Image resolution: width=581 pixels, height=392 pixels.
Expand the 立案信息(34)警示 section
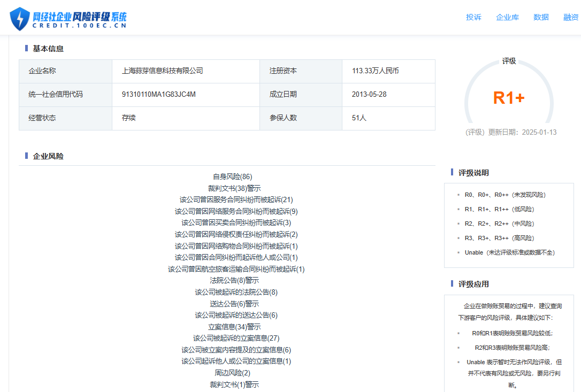coord(234,327)
